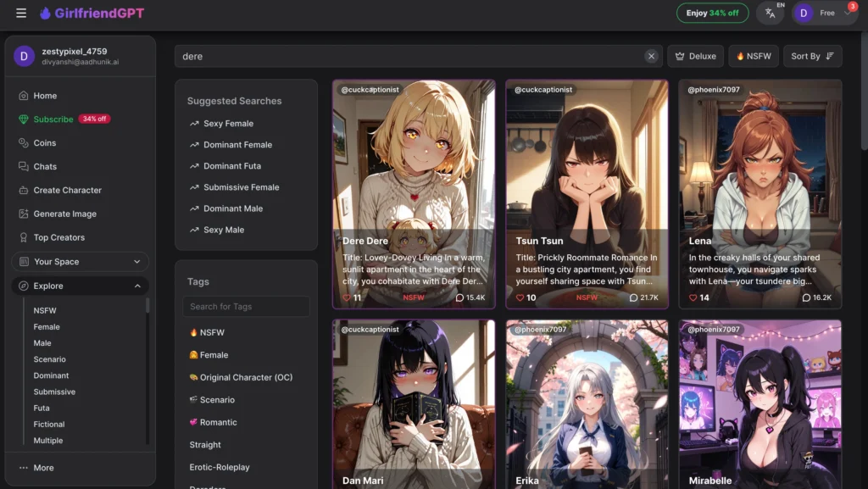868x489 pixels.
Task: Click the Search for Tags field
Action: click(x=247, y=307)
